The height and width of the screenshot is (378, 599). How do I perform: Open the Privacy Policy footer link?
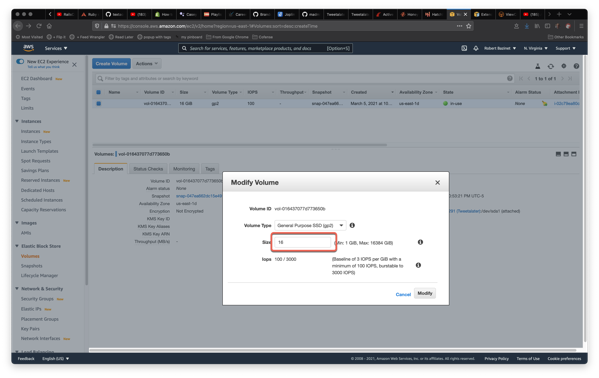496,359
